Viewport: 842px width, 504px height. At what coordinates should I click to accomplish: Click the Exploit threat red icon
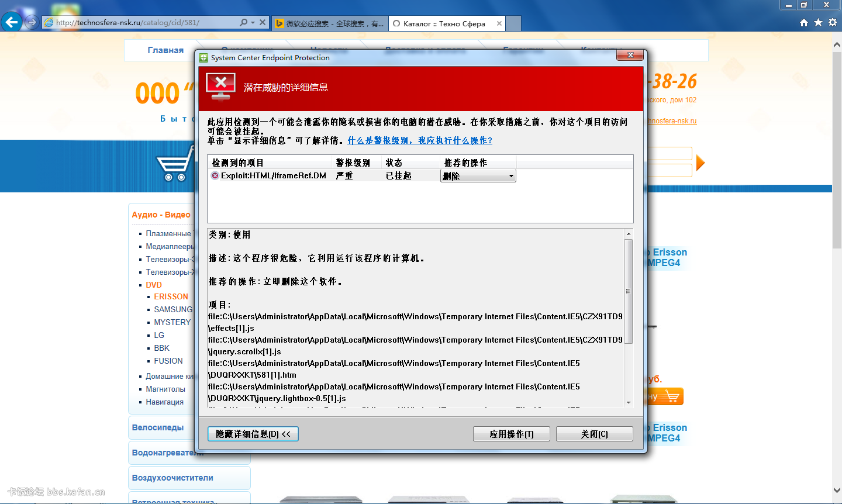[215, 175]
